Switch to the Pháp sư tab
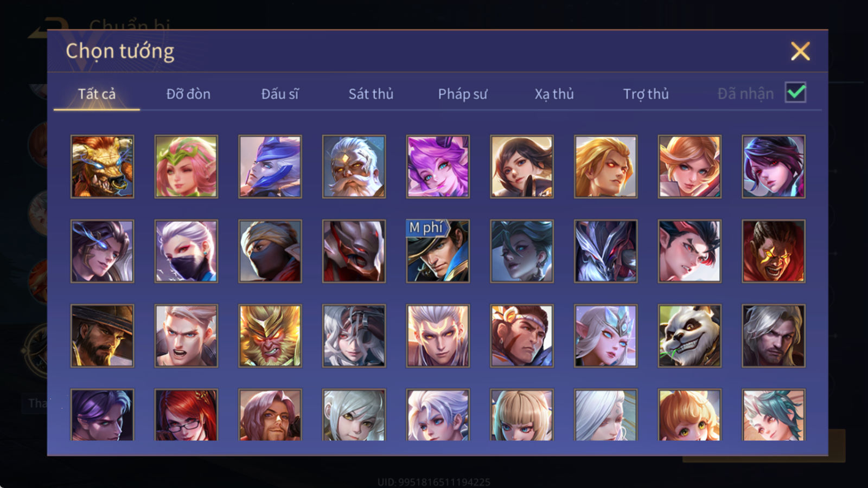Image resolution: width=868 pixels, height=488 pixels. pos(463,94)
